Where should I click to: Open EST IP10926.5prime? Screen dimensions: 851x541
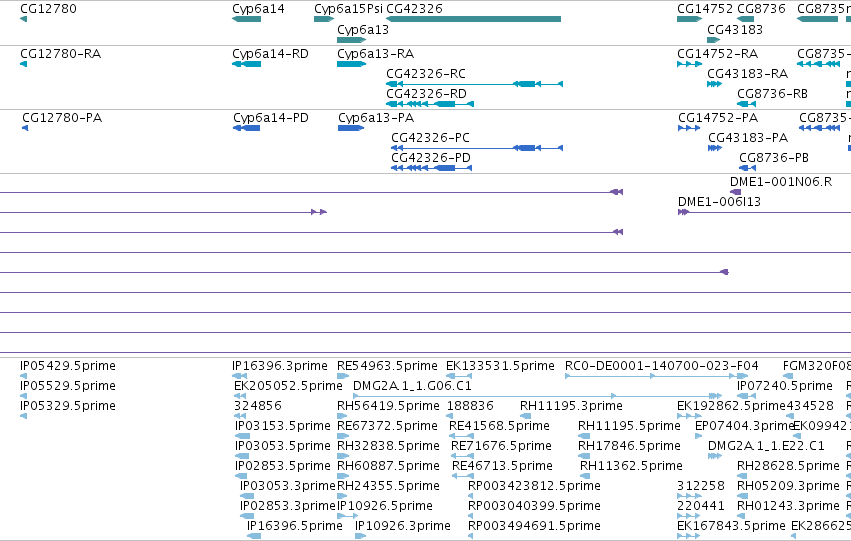click(x=385, y=506)
